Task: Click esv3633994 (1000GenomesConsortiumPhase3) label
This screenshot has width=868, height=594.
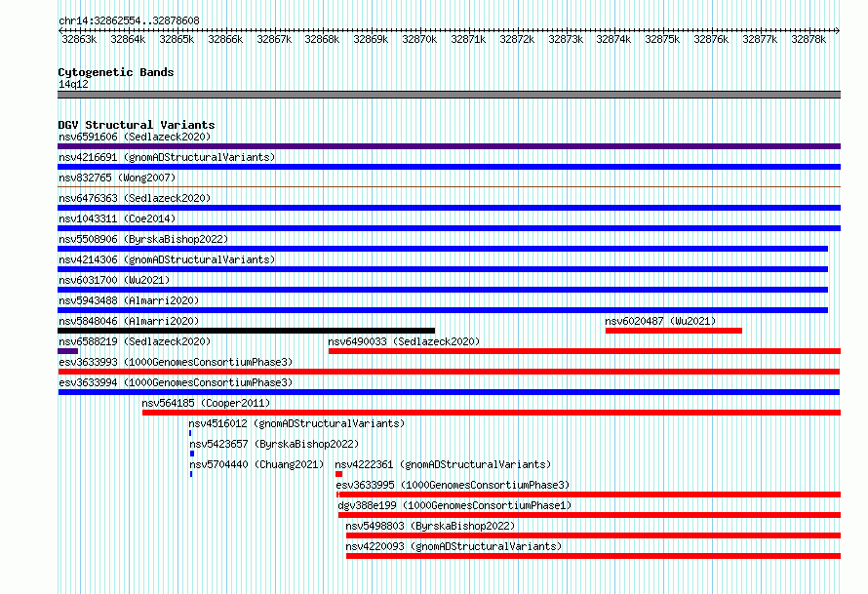Action: tap(176, 382)
